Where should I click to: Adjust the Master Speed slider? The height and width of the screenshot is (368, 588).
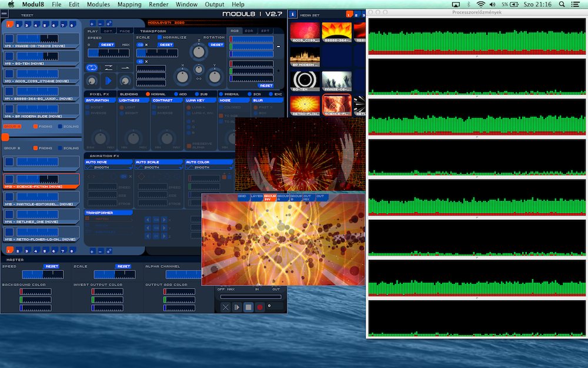tap(43, 274)
